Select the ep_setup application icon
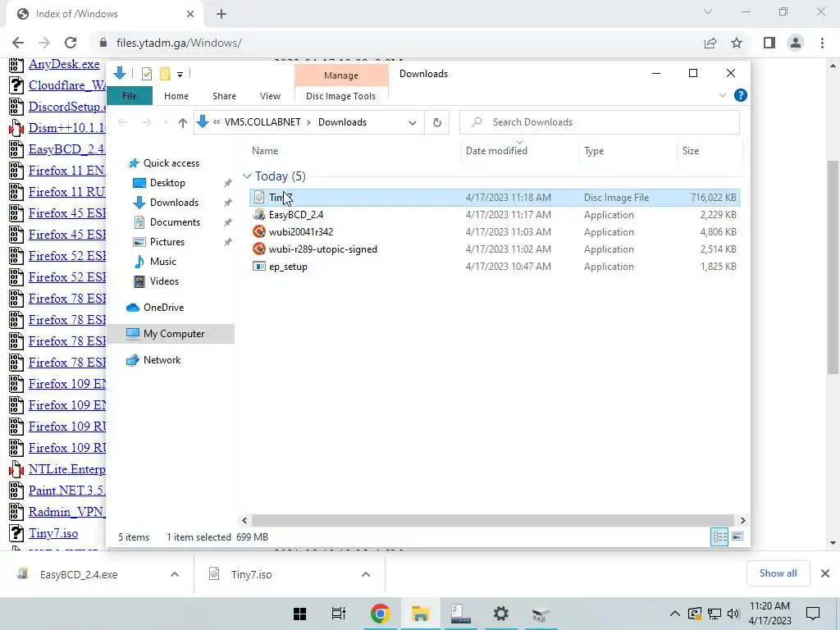 point(259,267)
